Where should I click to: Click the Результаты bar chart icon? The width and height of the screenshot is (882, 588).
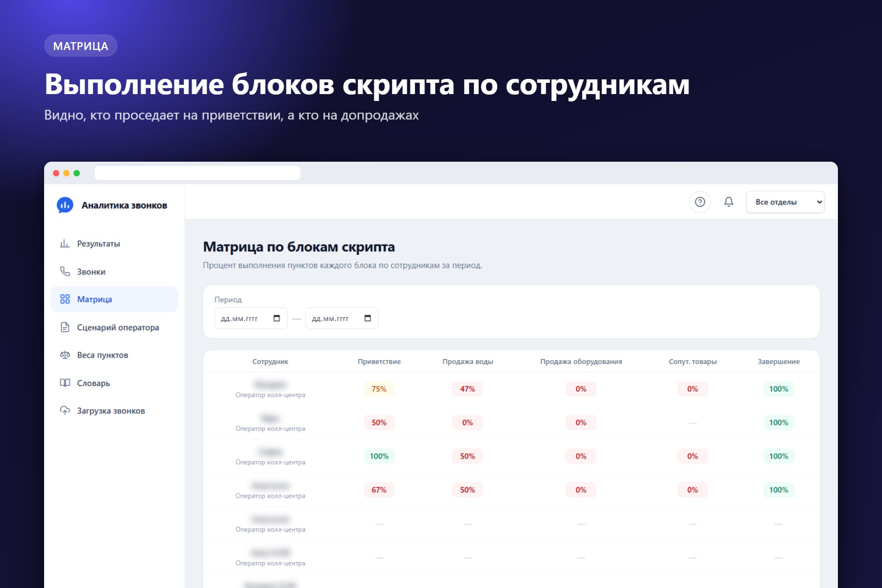pos(65,244)
